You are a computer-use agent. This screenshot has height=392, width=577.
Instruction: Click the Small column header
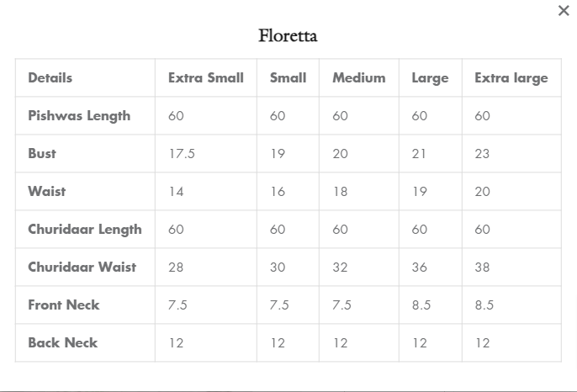click(x=288, y=77)
